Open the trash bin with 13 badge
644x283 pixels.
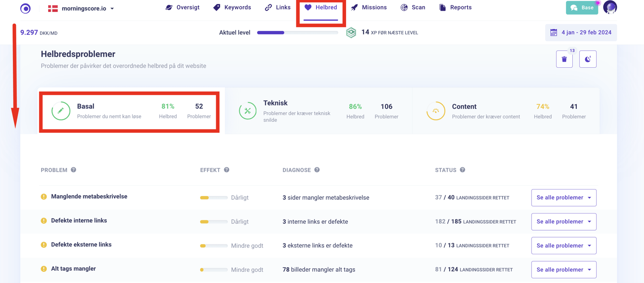(564, 59)
